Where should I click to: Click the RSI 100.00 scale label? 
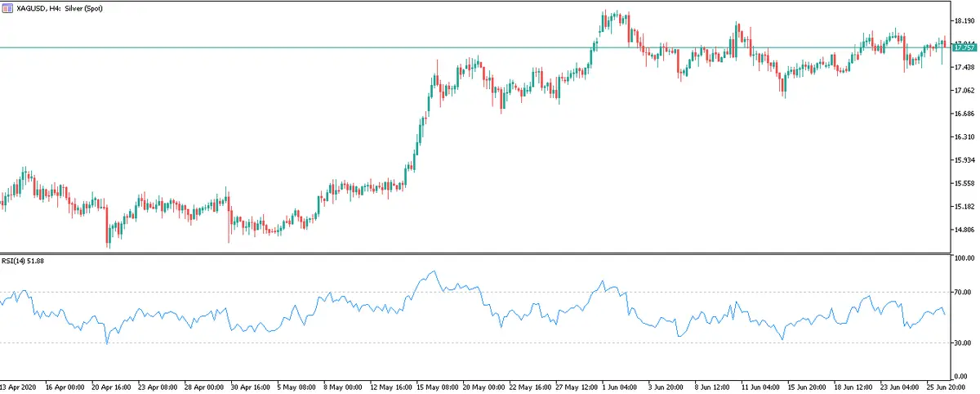(x=964, y=258)
